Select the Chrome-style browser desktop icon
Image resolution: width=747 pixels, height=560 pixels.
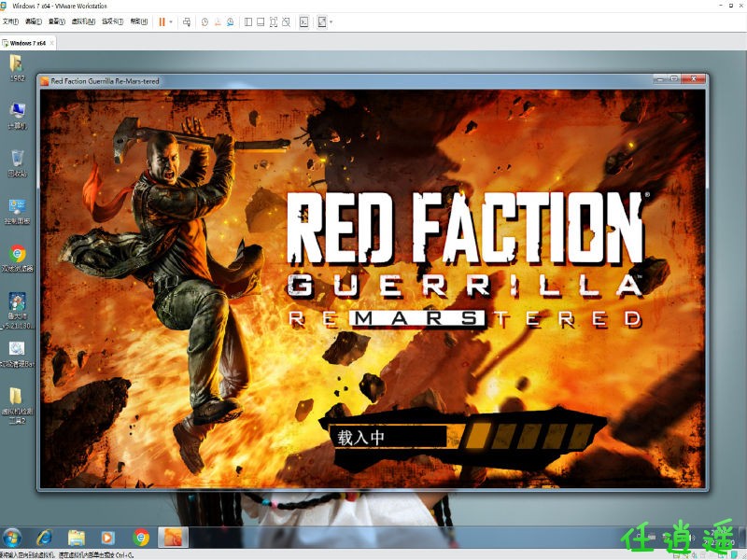click(x=17, y=259)
